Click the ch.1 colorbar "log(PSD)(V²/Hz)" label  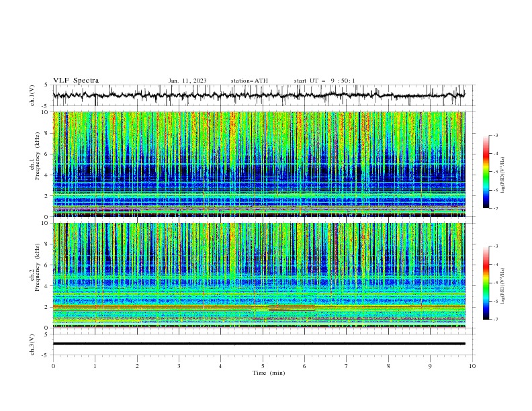[x=503, y=175]
